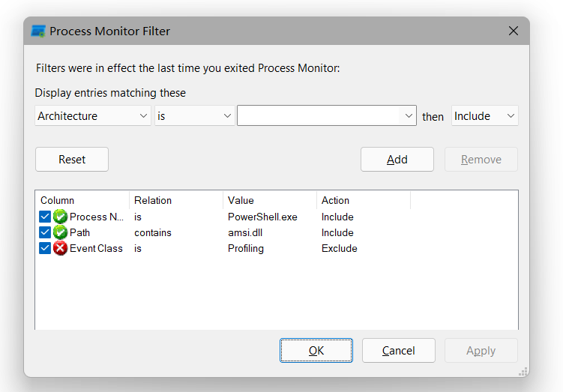This screenshot has height=392, width=563.
Task: Sort by the Action header
Action: (x=364, y=200)
